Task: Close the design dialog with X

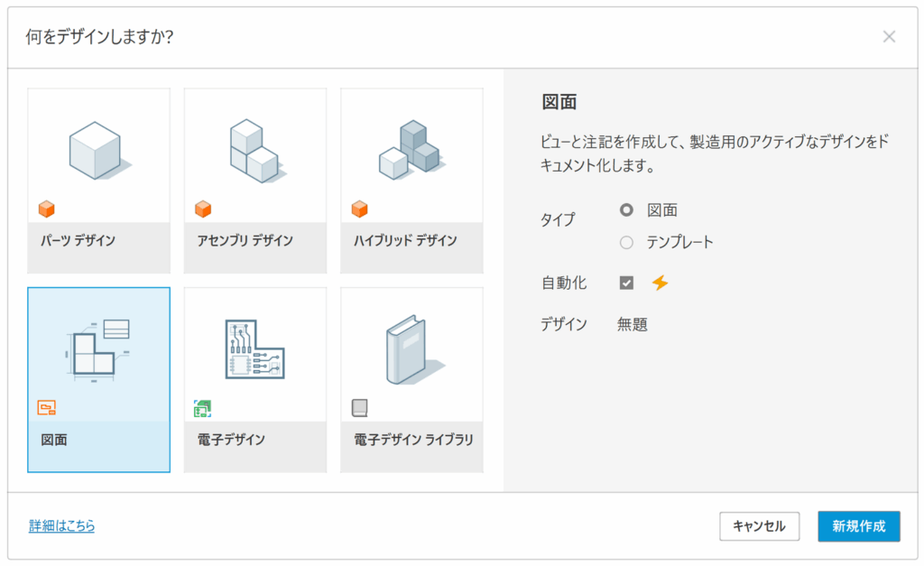Action: tap(889, 36)
